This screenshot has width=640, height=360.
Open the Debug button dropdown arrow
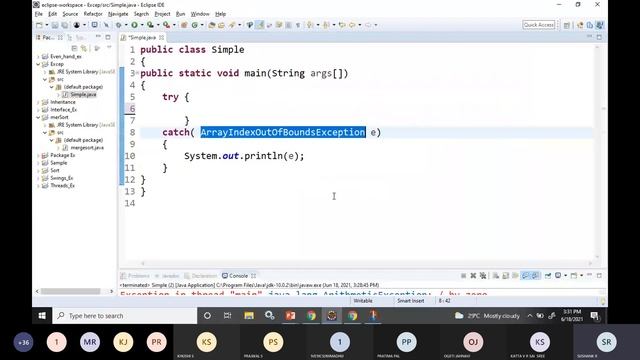pyautogui.click(x=126, y=25)
